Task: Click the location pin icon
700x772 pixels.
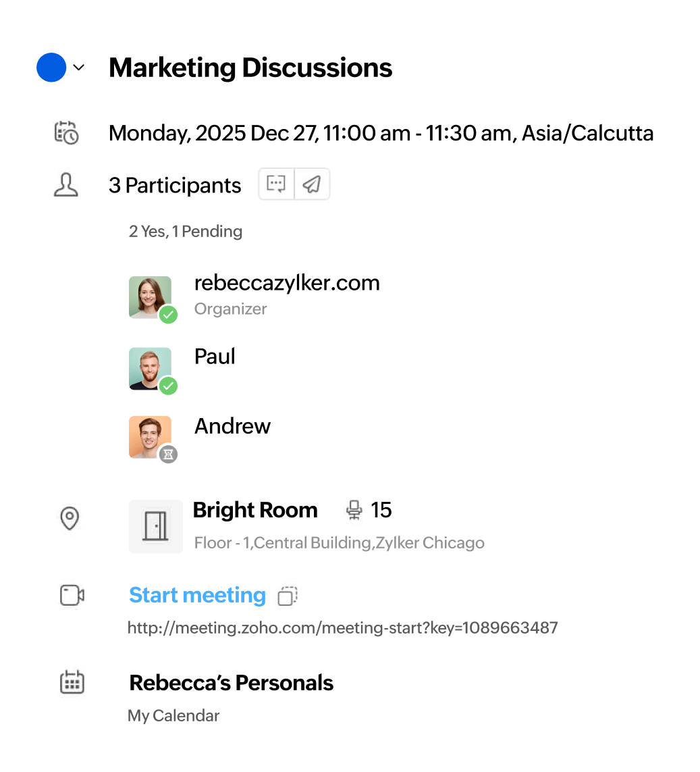Action: pos(70,519)
